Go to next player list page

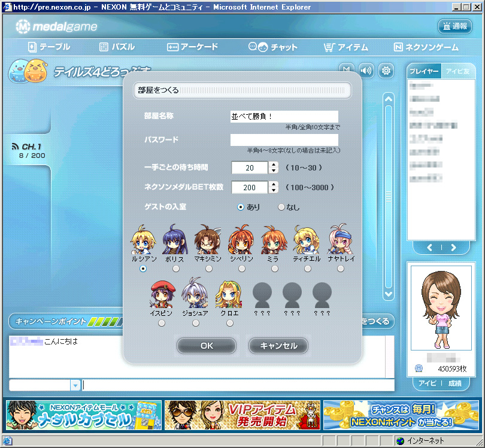click(453, 248)
